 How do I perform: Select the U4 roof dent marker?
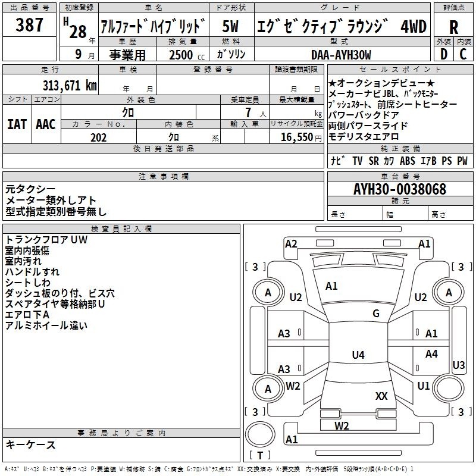click(358, 355)
